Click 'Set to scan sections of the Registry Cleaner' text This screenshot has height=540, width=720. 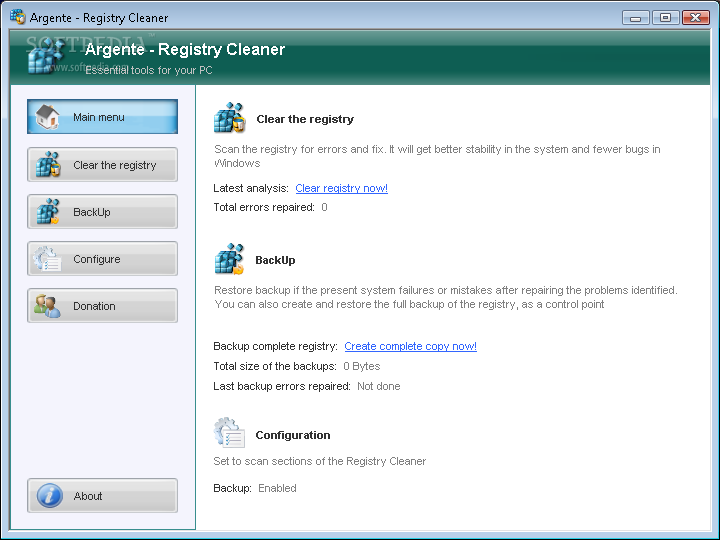320,461
